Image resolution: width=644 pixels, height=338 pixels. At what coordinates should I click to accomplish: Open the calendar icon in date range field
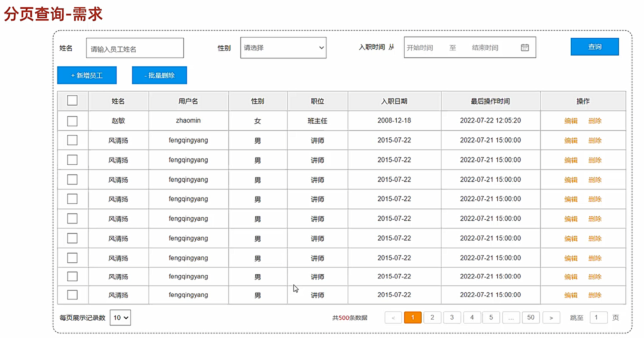click(x=525, y=48)
